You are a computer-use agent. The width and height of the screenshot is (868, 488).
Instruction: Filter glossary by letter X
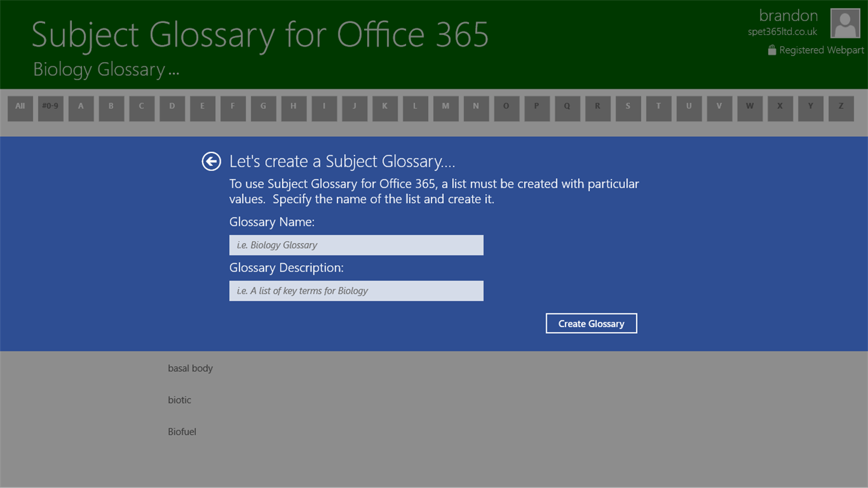point(780,109)
